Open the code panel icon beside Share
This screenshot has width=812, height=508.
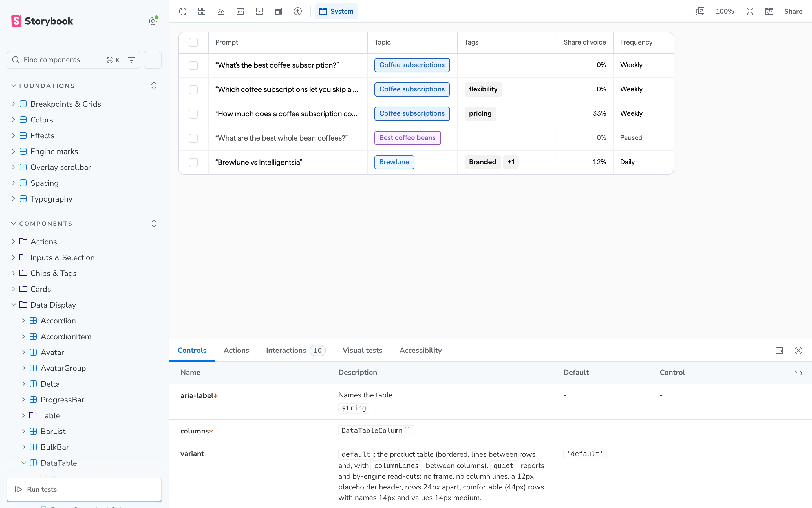769,11
